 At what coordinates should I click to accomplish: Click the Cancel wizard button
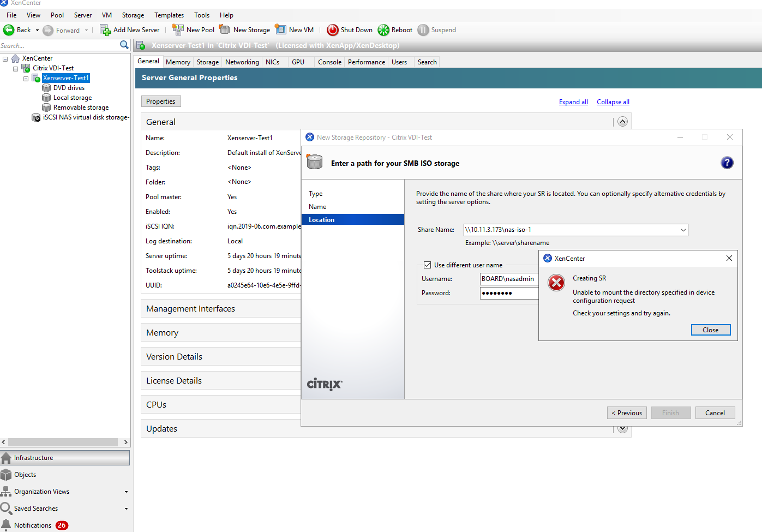tap(715, 413)
